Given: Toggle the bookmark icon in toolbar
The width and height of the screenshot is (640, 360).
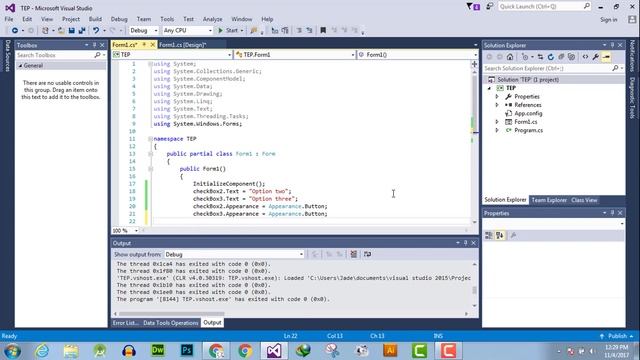Looking at the screenshot, I should click(x=323, y=30).
